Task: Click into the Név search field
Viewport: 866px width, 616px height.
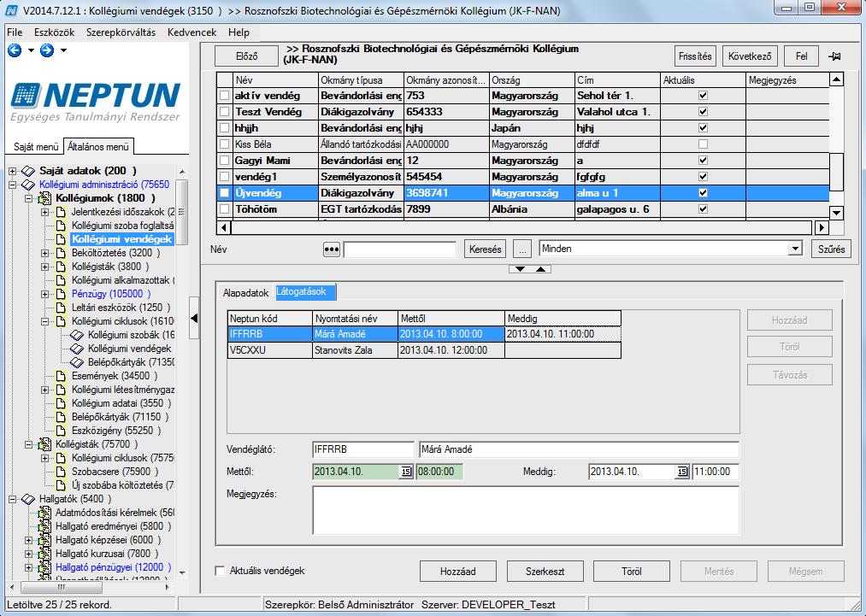Action: tap(399, 249)
